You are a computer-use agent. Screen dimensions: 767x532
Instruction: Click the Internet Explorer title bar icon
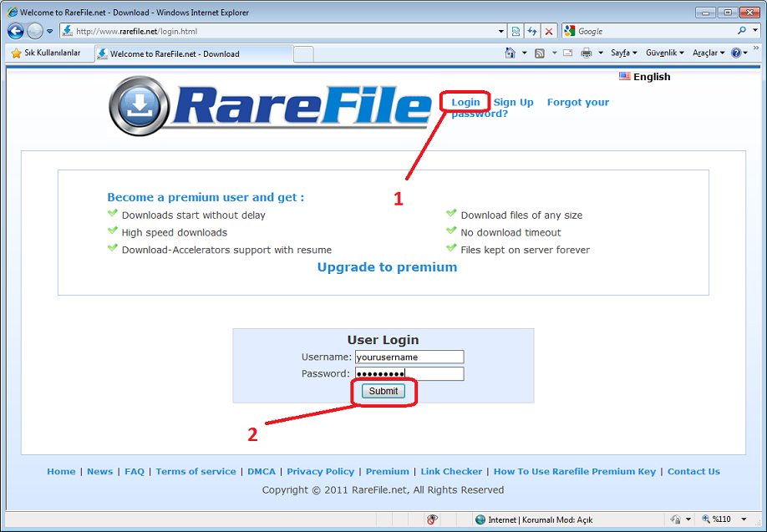point(13,13)
